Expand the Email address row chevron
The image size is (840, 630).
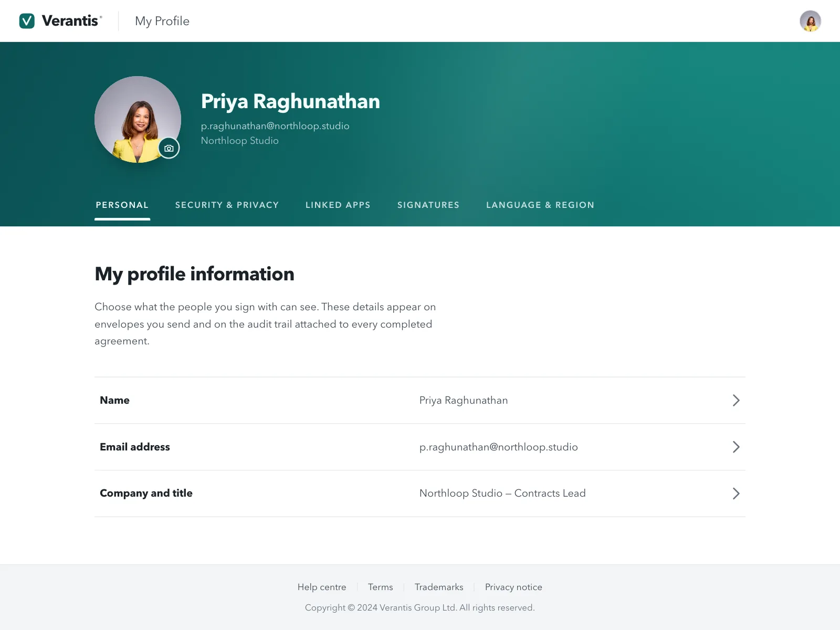click(x=736, y=447)
